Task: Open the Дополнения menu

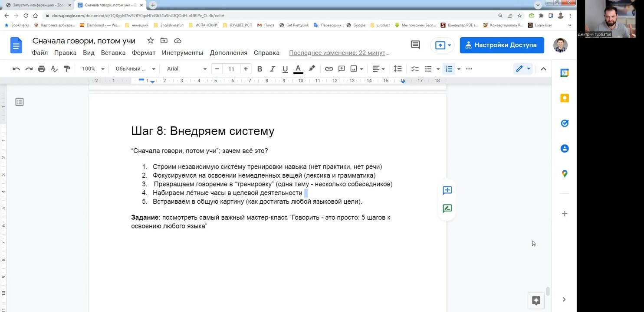Action: [229, 53]
